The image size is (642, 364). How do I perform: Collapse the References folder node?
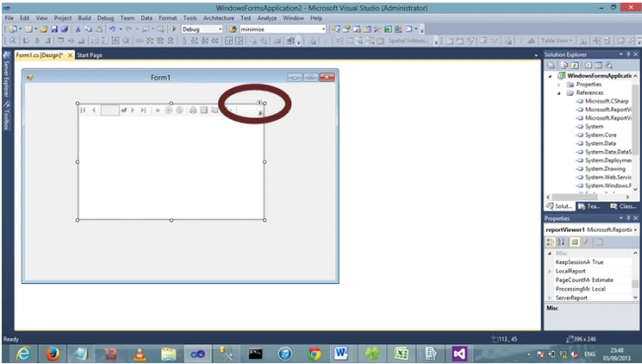558,94
